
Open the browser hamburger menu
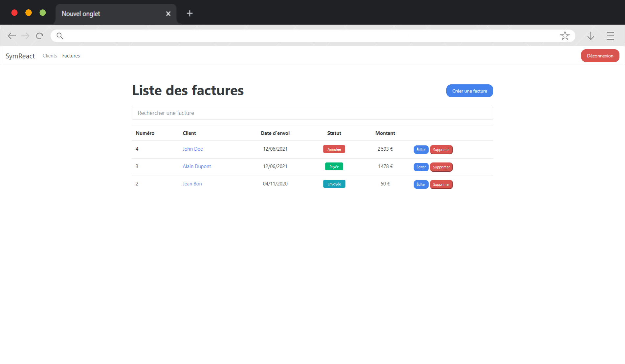coord(610,36)
